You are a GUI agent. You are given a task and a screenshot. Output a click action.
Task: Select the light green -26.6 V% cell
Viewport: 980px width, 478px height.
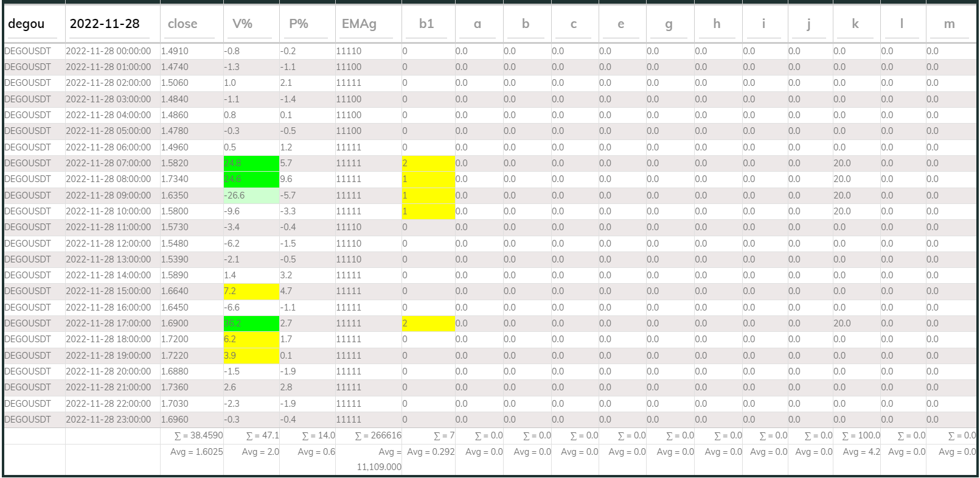[251, 195]
